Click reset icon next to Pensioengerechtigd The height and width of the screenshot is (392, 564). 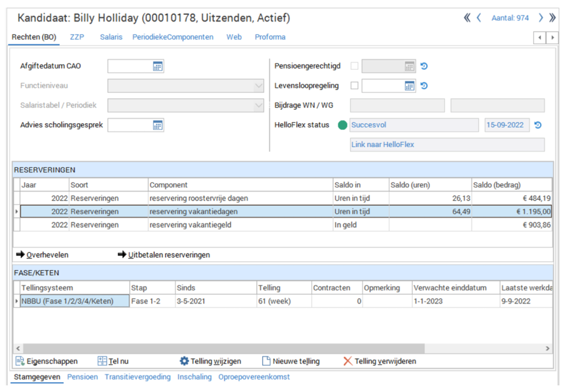click(424, 66)
